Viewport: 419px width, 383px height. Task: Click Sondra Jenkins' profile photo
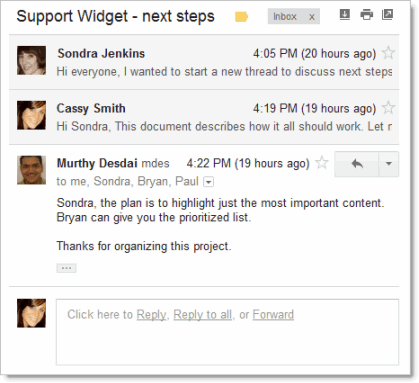[32, 60]
